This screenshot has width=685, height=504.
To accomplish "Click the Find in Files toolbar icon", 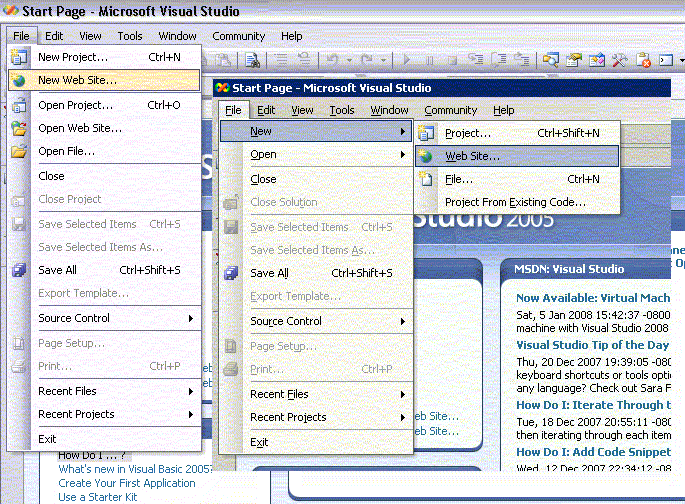I will tap(253, 60).
